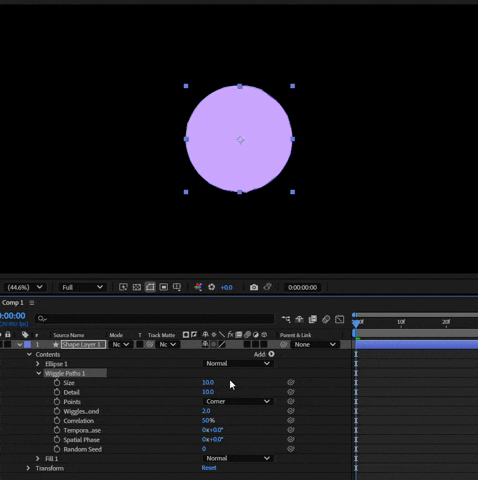Enable the draft 3D timeline icon
The image size is (478, 480).
point(299,319)
